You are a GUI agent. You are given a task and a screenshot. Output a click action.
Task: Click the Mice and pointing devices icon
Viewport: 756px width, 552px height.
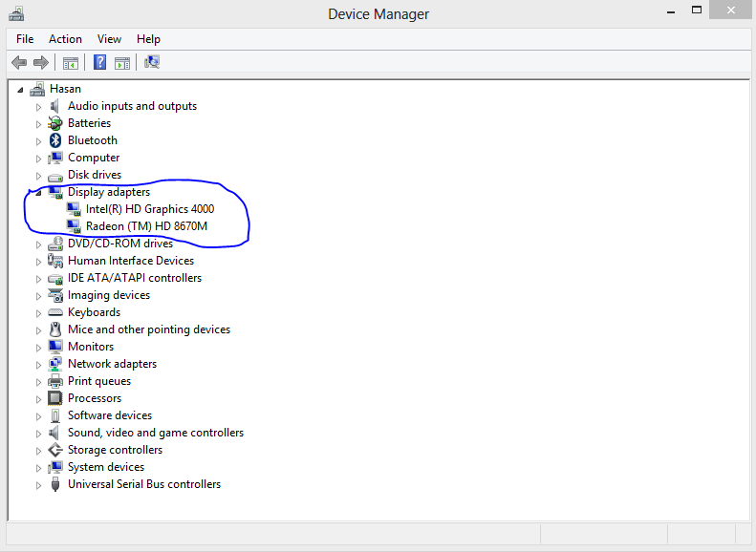tap(55, 329)
